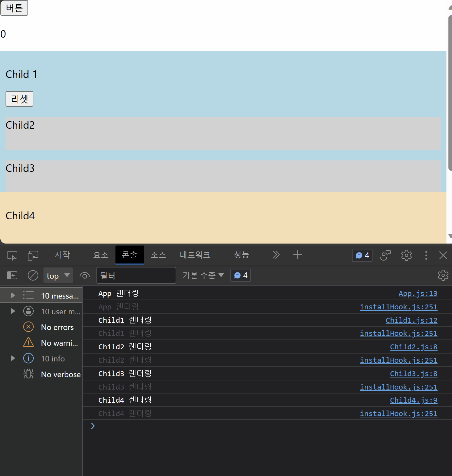The height and width of the screenshot is (476, 452).
Task: Open issues counter badge in the tab bar
Action: [x=362, y=255]
